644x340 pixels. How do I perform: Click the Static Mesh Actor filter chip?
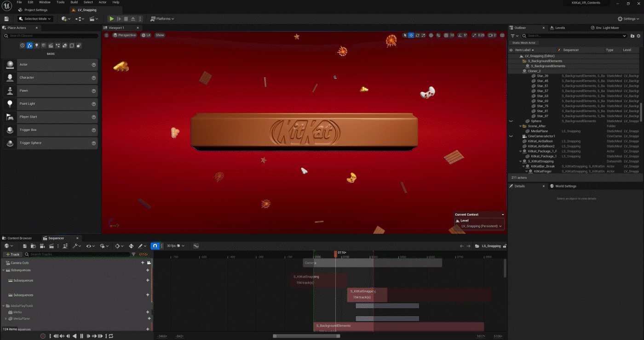click(x=524, y=43)
